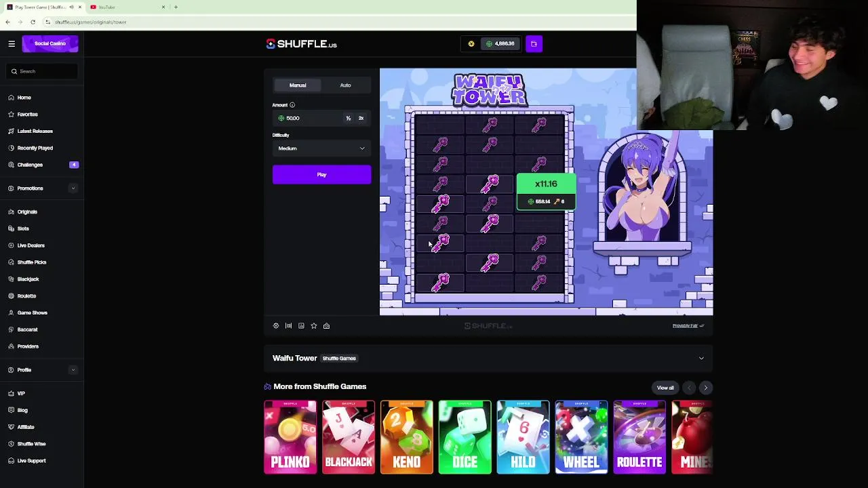Open Recently Played list
The height and width of the screenshot is (488, 868).
tap(35, 148)
